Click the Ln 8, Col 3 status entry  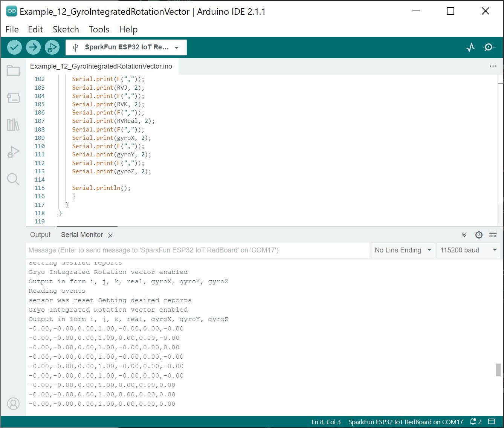326,422
